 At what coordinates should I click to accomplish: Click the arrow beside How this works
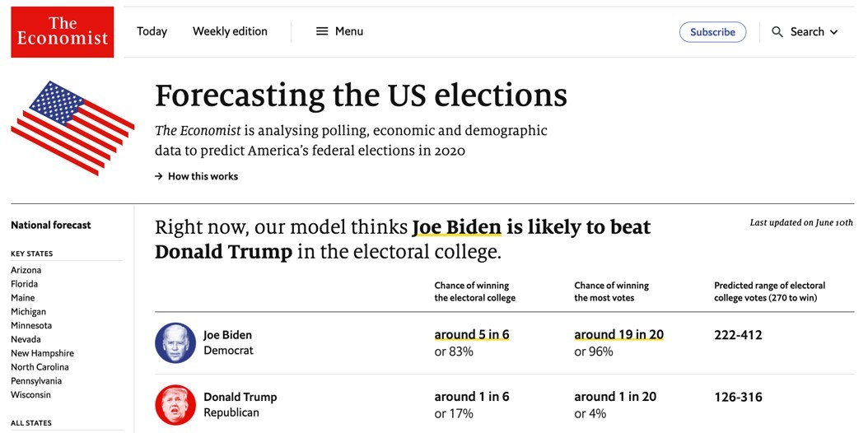click(x=159, y=176)
